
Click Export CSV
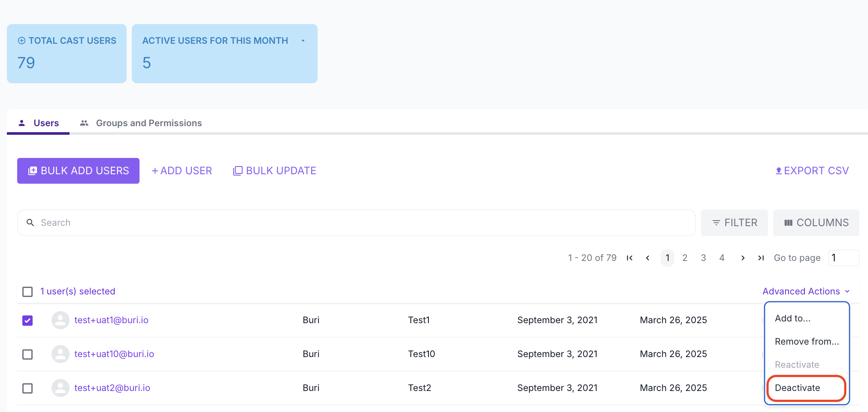coord(812,171)
